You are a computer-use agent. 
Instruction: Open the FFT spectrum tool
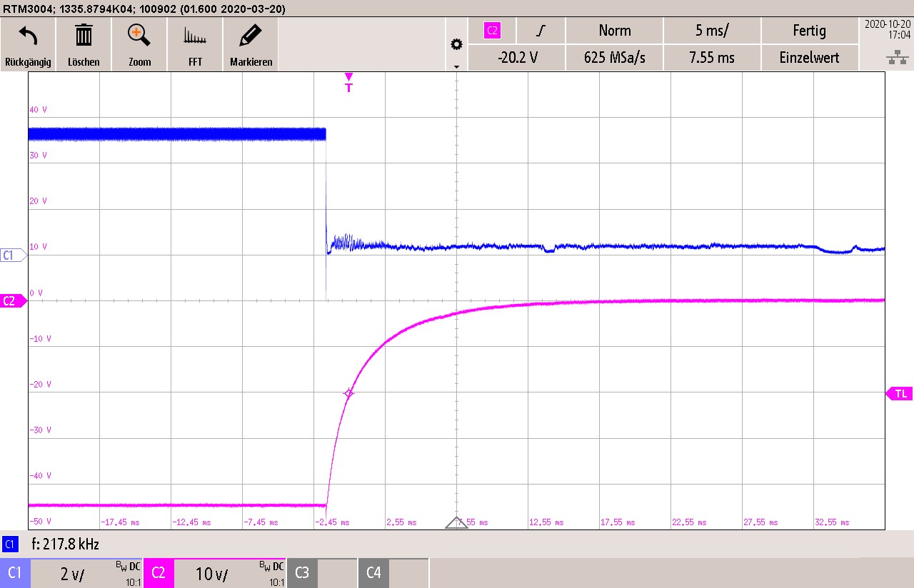pyautogui.click(x=195, y=36)
